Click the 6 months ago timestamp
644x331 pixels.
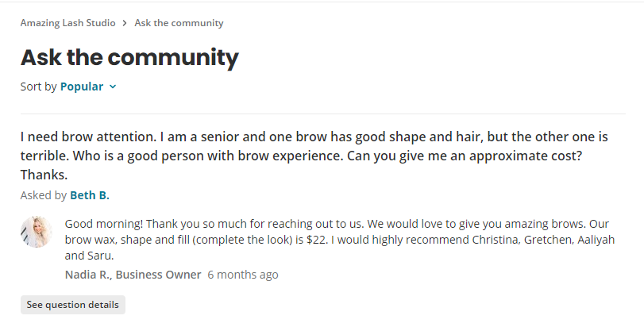point(243,275)
